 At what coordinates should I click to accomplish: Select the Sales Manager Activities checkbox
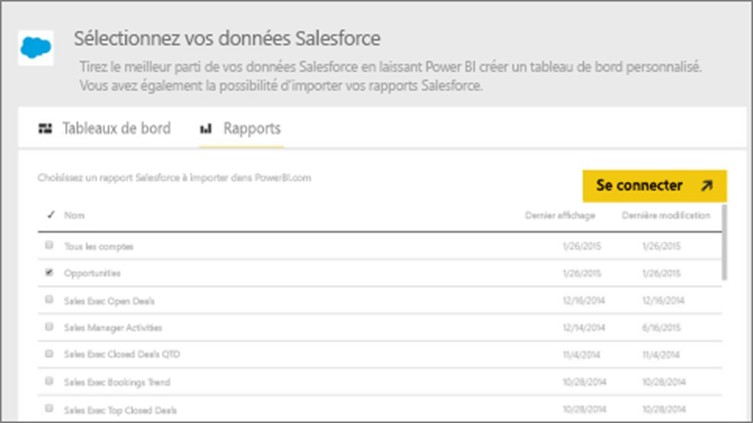pos(49,327)
